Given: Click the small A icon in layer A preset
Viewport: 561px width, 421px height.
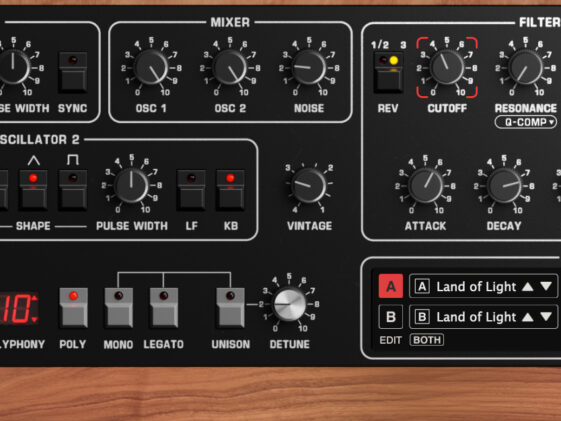Looking at the screenshot, I should (422, 287).
